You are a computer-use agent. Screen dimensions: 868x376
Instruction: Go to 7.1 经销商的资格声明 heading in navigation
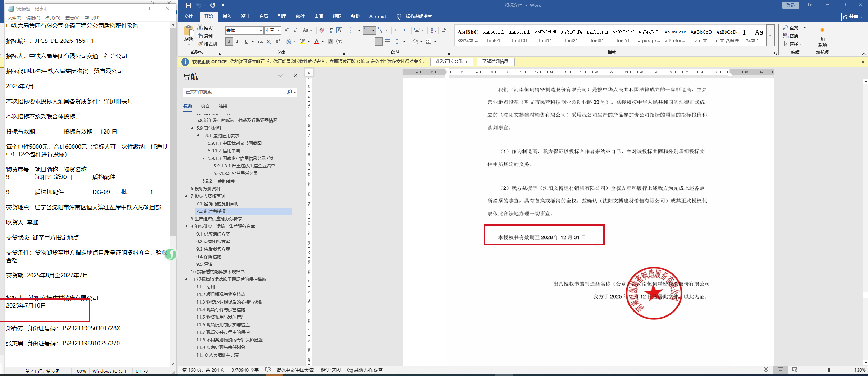[217, 204]
